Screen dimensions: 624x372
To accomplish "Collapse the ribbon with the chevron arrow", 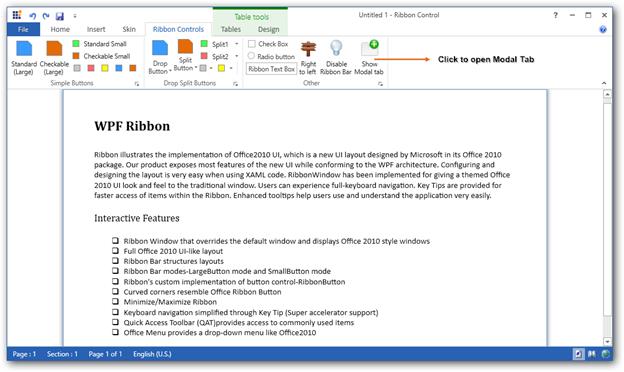I will (604, 83).
